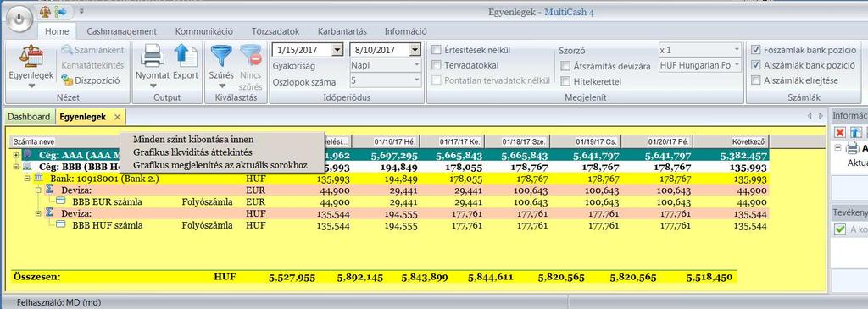This screenshot has height=309, width=868.
Task: Enable Hitelkerettel checkbox
Action: pos(565,81)
